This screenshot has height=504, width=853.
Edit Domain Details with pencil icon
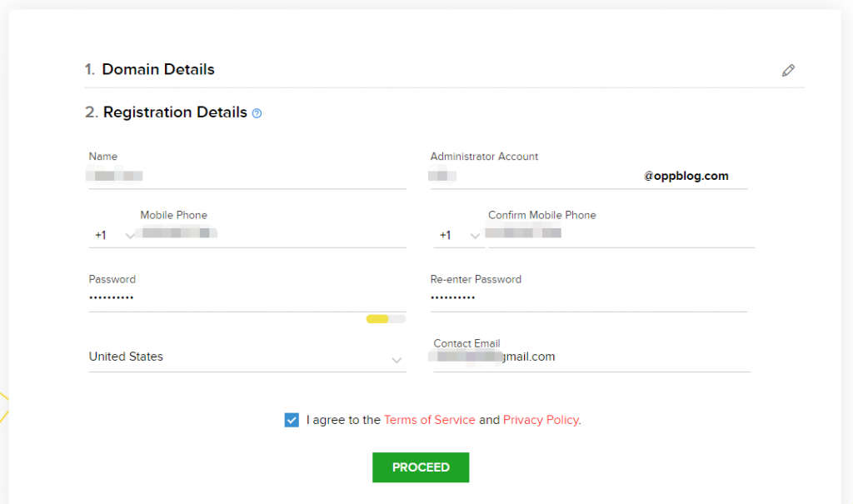tap(788, 70)
